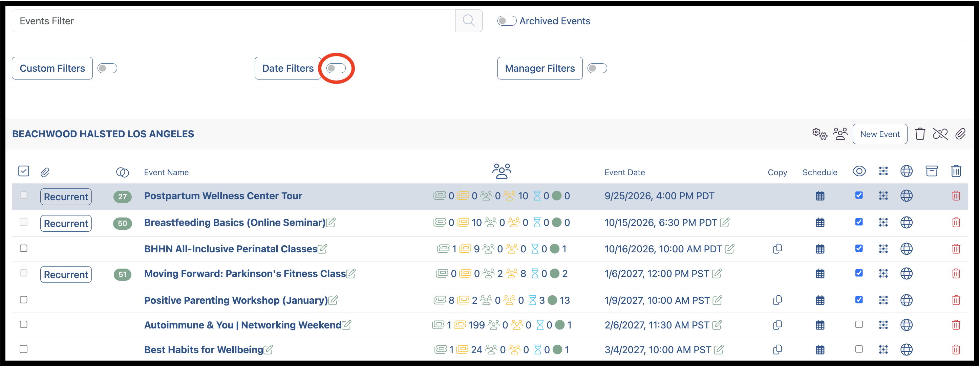This screenshot has width=980, height=366.
Task: Click the column header trash can icon
Action: click(x=956, y=171)
